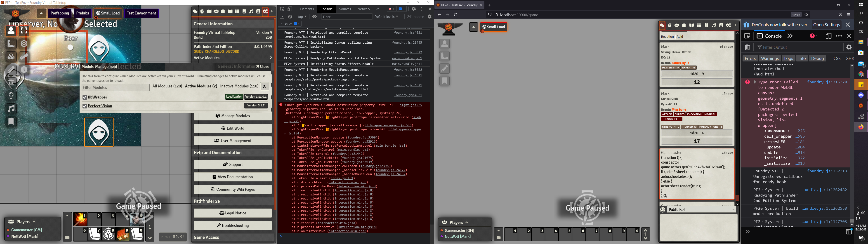Screen dimensions: 868x244
Task: Open the CHANGELOG link under Pathfinder 2nd Edition
Action: click(x=214, y=51)
